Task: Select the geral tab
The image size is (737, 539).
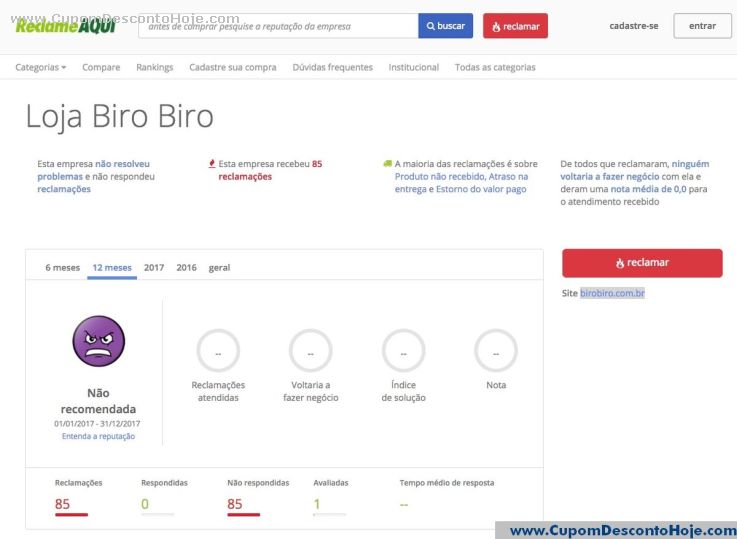Action: (219, 267)
